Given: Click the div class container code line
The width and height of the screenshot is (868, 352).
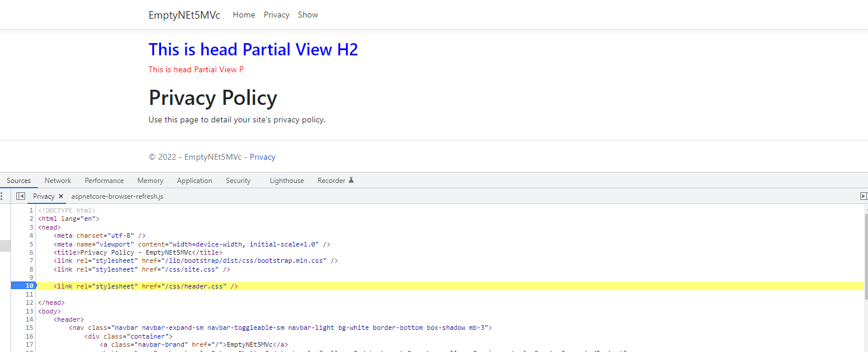Looking at the screenshot, I should click(128, 336).
